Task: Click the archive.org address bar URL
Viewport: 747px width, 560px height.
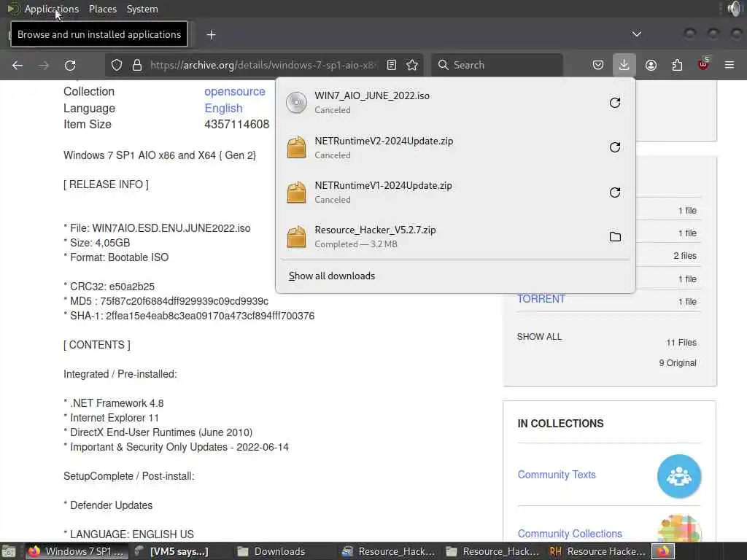Action: [x=263, y=65]
